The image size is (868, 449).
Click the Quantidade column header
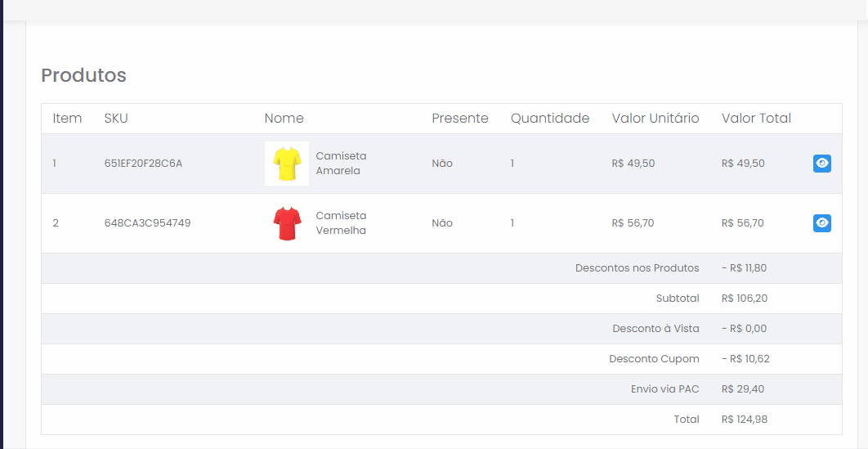point(550,118)
